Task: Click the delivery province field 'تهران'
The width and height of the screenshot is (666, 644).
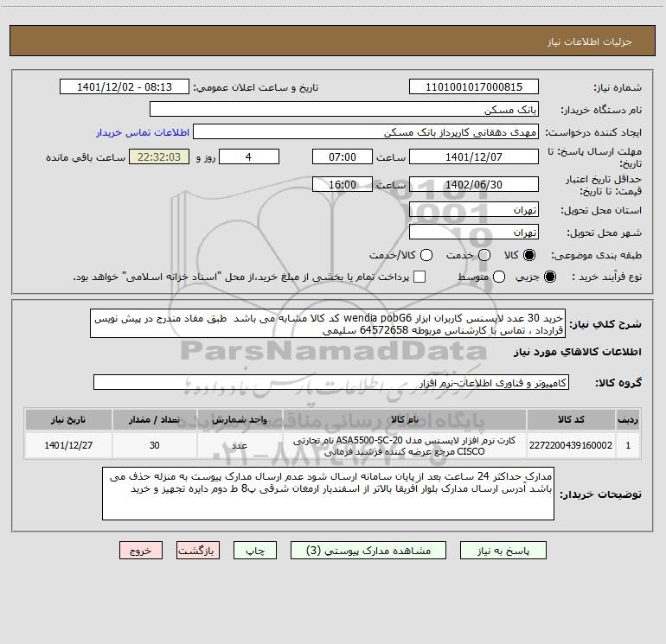Action: 473,210
